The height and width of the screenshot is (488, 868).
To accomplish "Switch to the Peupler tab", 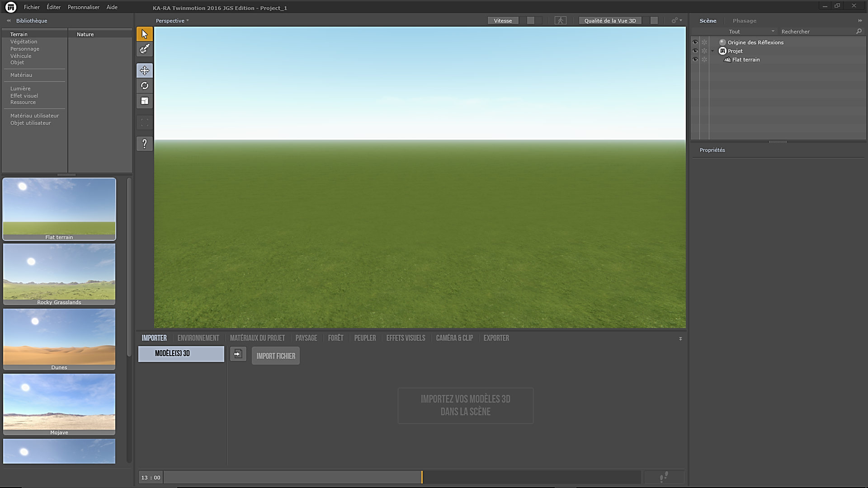I will pos(365,338).
